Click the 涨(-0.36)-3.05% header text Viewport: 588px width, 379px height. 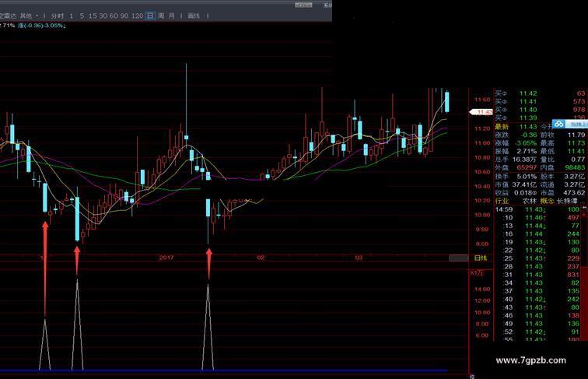[41, 26]
